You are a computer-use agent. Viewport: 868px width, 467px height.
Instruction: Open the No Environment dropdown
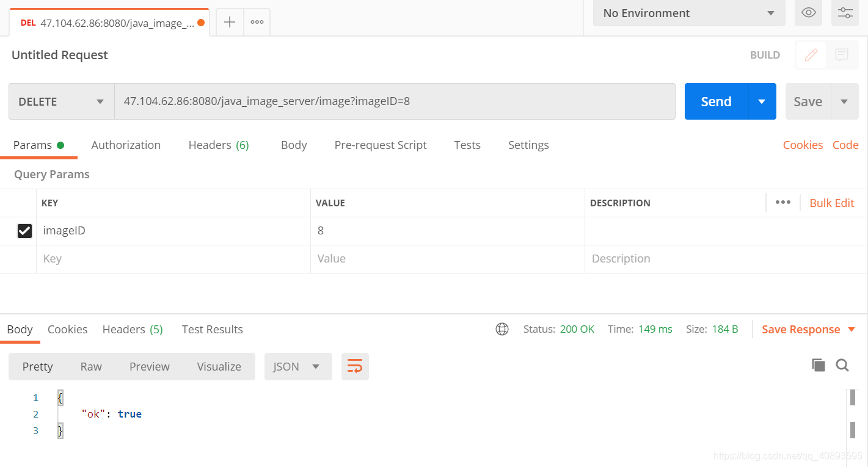point(689,13)
